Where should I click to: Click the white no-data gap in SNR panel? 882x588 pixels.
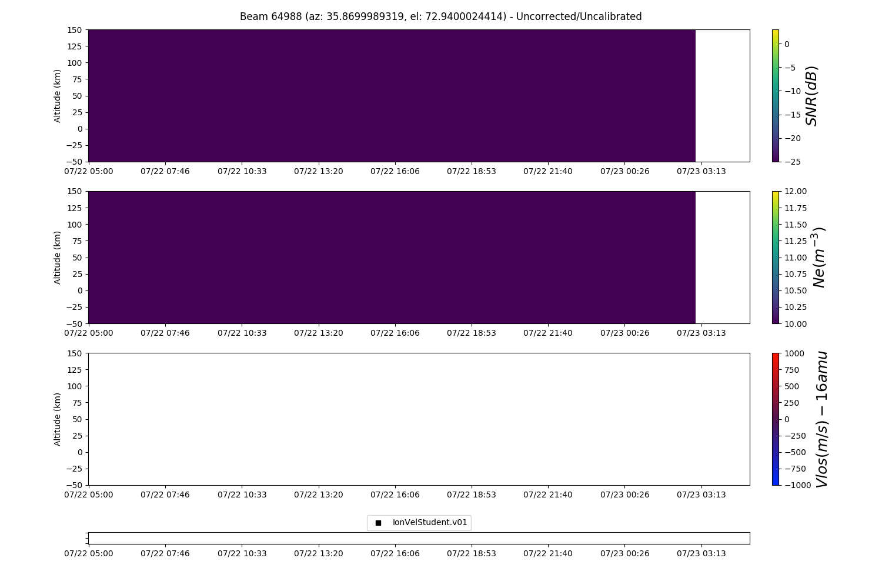(x=722, y=95)
